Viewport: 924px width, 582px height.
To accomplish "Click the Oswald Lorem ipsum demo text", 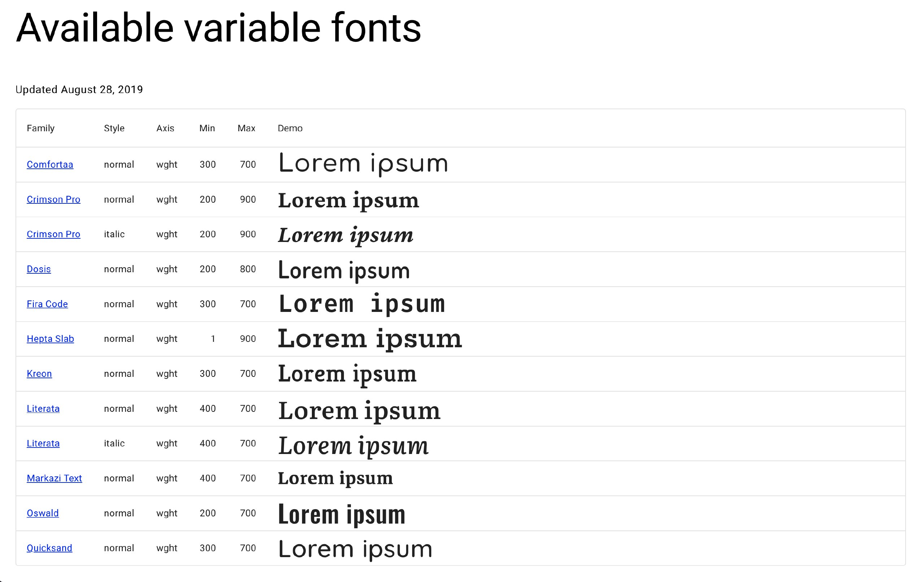I will 341,514.
